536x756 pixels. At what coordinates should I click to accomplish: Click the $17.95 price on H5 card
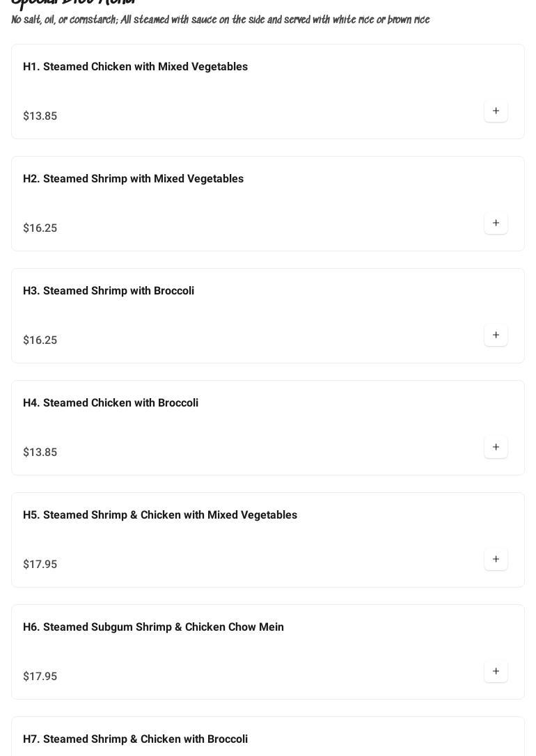click(40, 565)
